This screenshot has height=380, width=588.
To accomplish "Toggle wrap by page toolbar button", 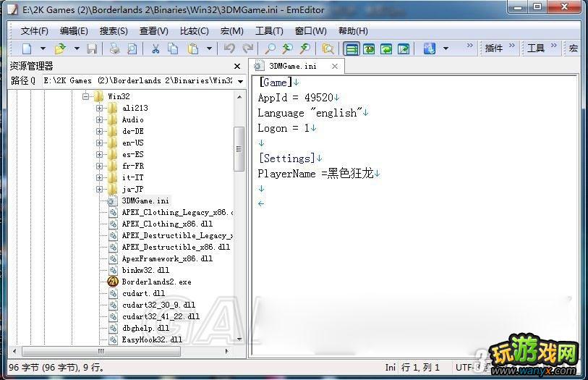I will [x=404, y=48].
